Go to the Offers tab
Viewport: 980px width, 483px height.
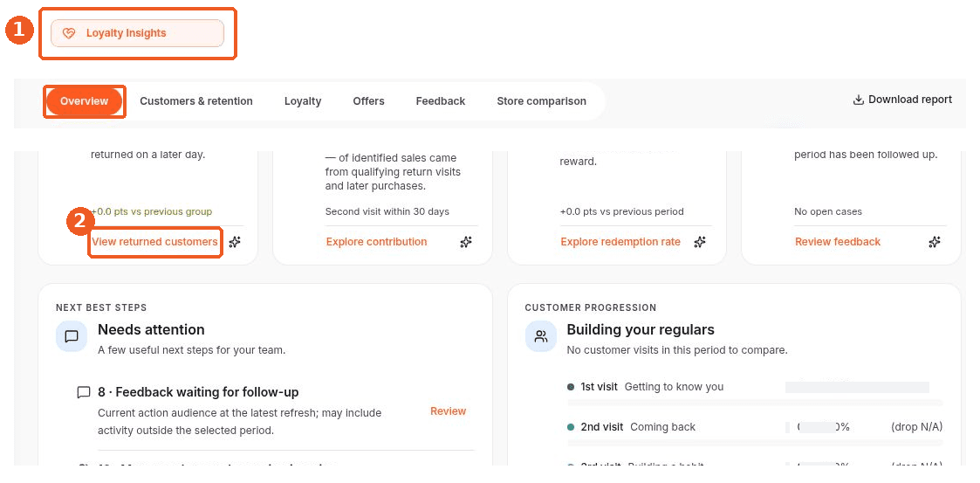(369, 100)
